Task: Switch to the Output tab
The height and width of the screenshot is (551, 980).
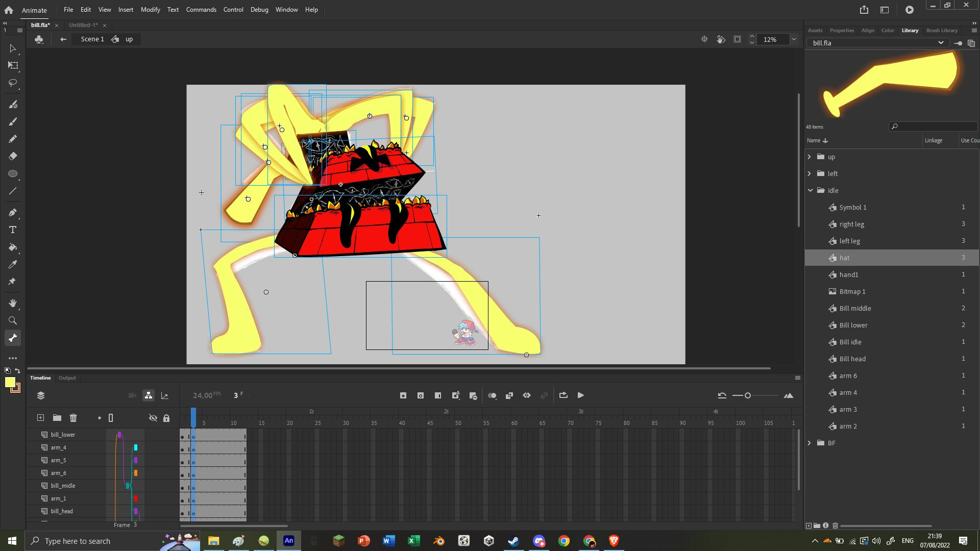Action: (67, 378)
